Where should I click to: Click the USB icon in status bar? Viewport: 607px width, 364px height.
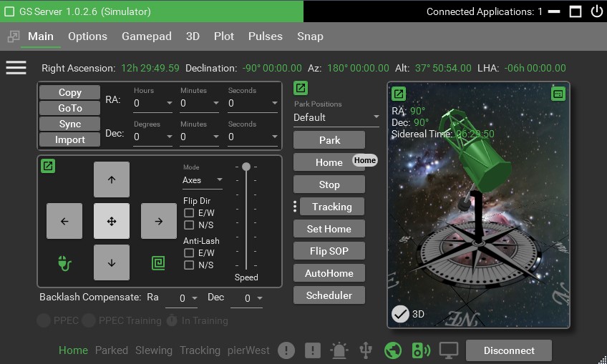366,350
